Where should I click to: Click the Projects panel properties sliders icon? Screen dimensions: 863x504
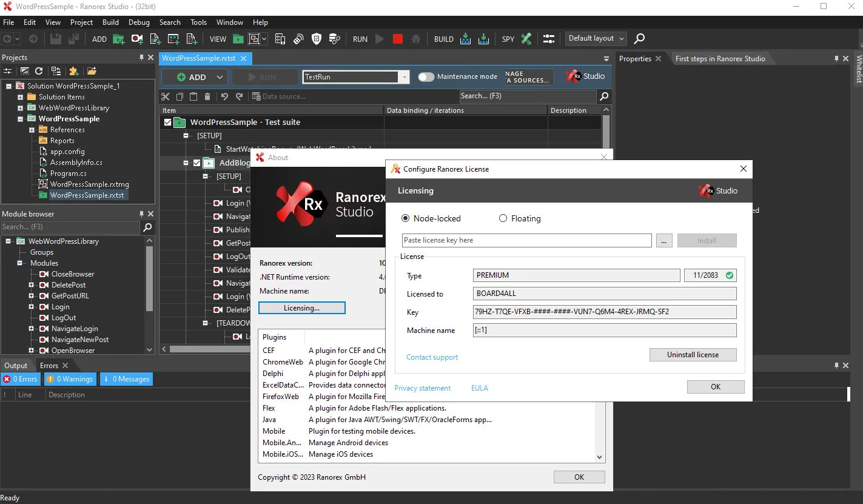coord(8,71)
